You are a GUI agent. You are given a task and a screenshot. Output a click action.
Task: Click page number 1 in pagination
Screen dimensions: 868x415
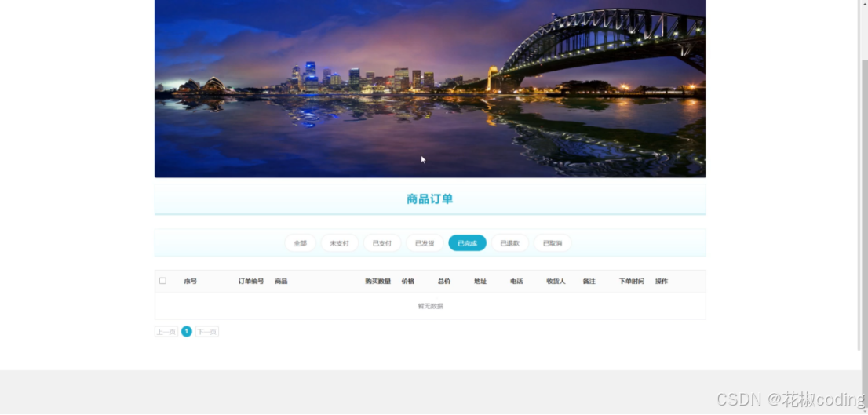tap(187, 331)
